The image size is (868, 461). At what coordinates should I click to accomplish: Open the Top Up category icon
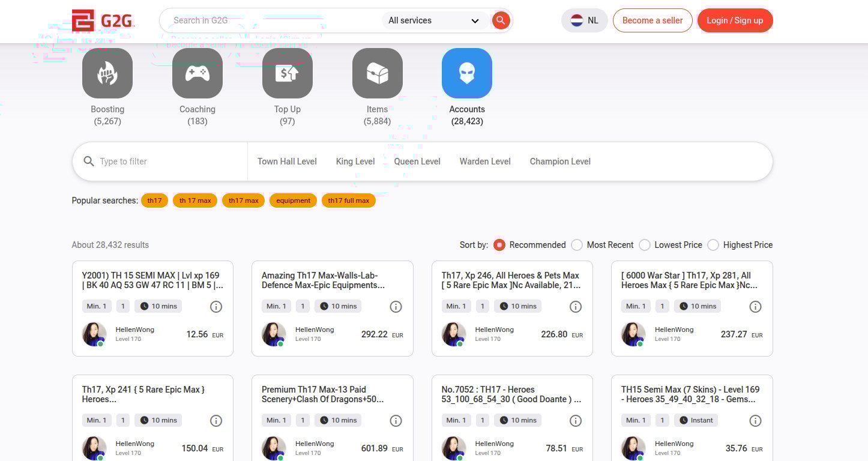pos(288,73)
